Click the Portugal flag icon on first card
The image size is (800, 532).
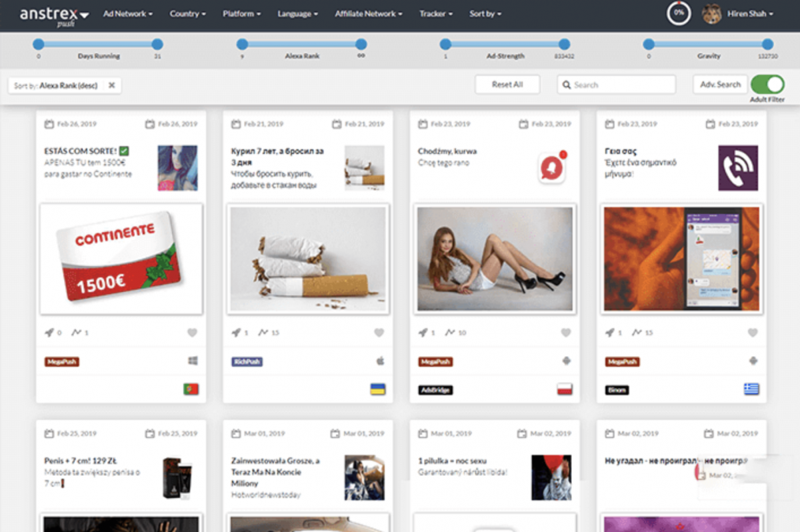191,389
